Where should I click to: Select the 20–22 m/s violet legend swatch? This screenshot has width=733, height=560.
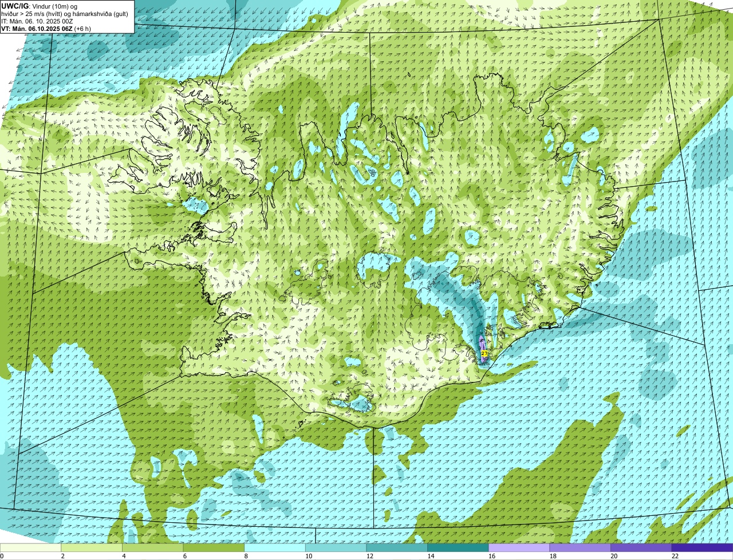[641, 548]
